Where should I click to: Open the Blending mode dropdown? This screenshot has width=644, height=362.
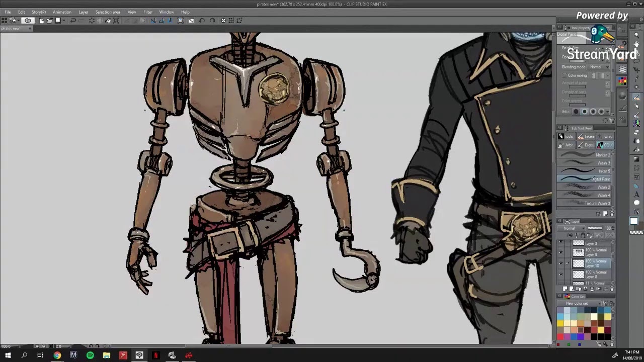(598, 67)
